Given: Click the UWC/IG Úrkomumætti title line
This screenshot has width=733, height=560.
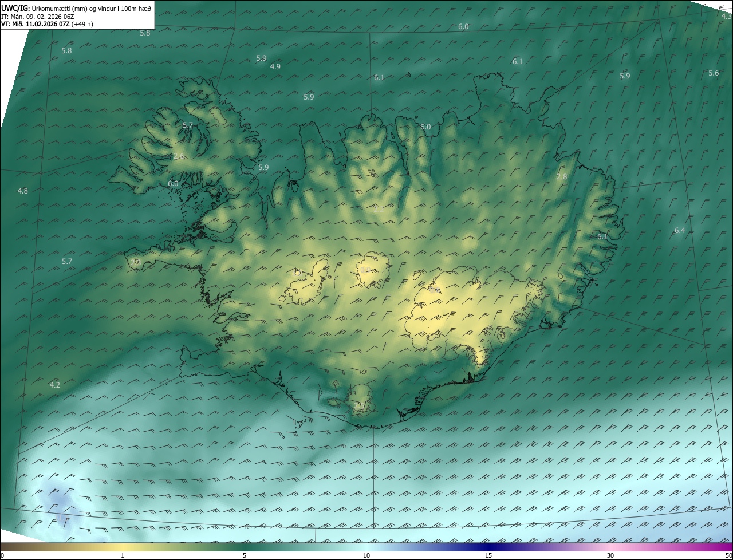Looking at the screenshot, I should 76,8.
